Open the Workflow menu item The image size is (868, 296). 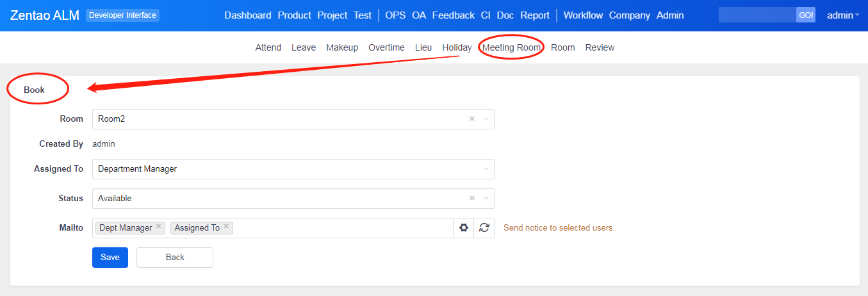coord(583,15)
